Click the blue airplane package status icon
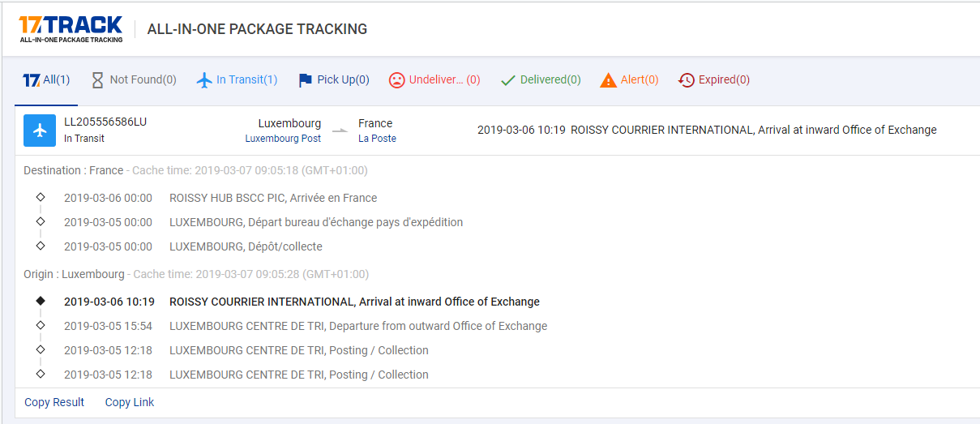The height and width of the screenshot is (424, 980). click(40, 131)
